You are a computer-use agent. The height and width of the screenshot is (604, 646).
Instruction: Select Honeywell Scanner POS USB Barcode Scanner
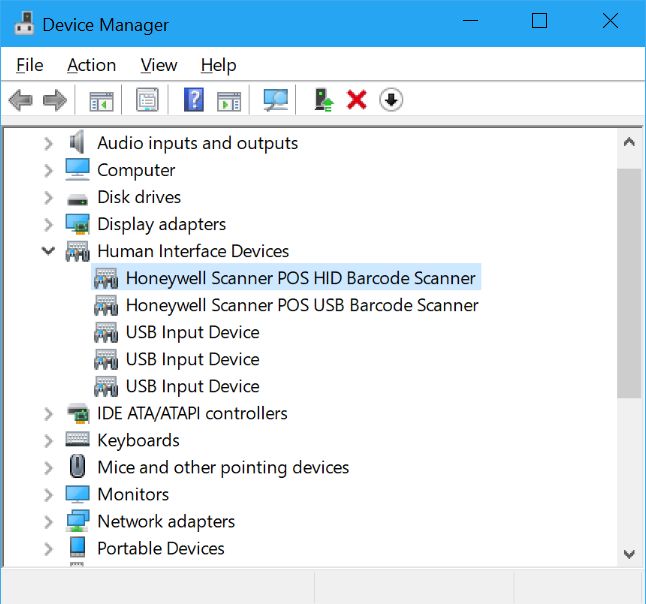point(302,305)
